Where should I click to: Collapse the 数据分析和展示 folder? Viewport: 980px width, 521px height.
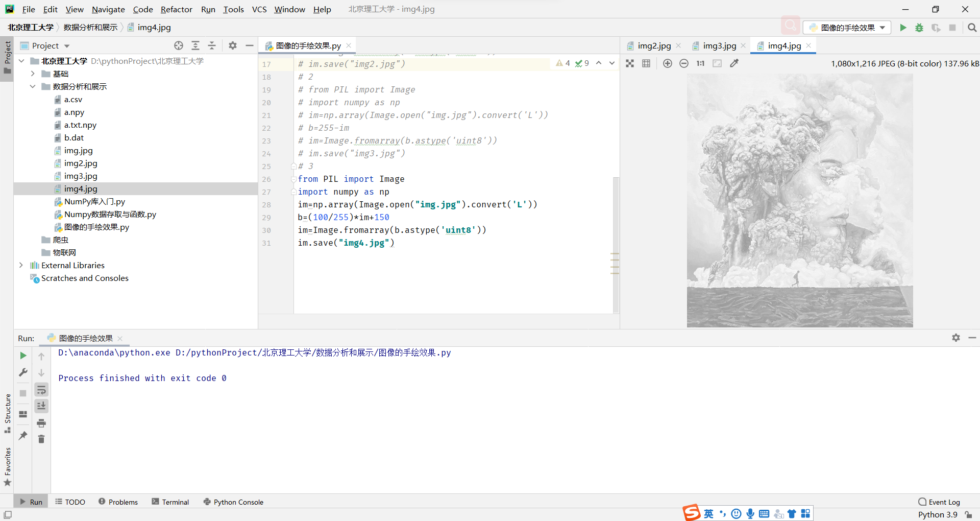click(33, 86)
